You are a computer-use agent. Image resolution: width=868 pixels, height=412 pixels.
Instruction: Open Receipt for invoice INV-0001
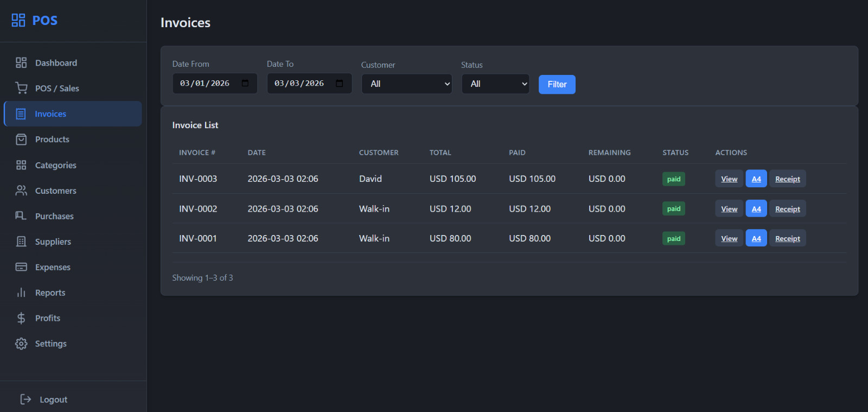[788, 238]
